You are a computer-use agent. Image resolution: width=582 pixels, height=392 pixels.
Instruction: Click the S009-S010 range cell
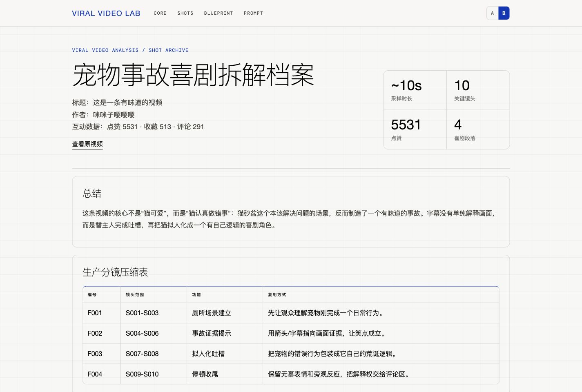click(x=154, y=374)
